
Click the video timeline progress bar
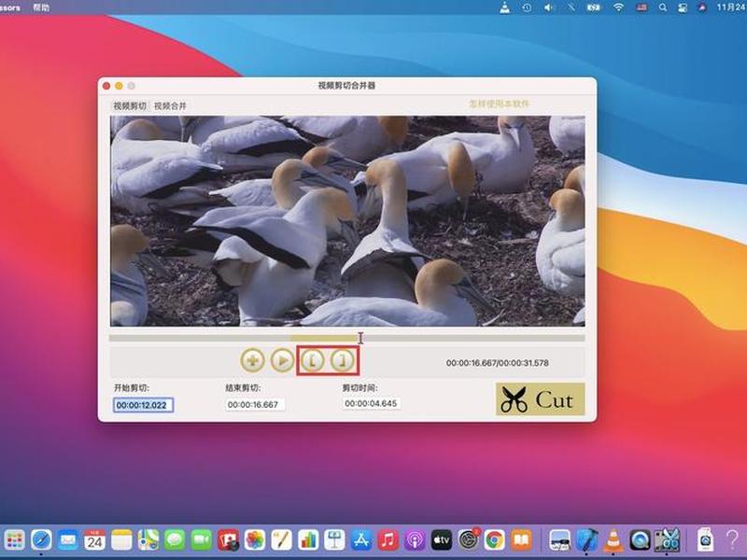pyautogui.click(x=346, y=338)
